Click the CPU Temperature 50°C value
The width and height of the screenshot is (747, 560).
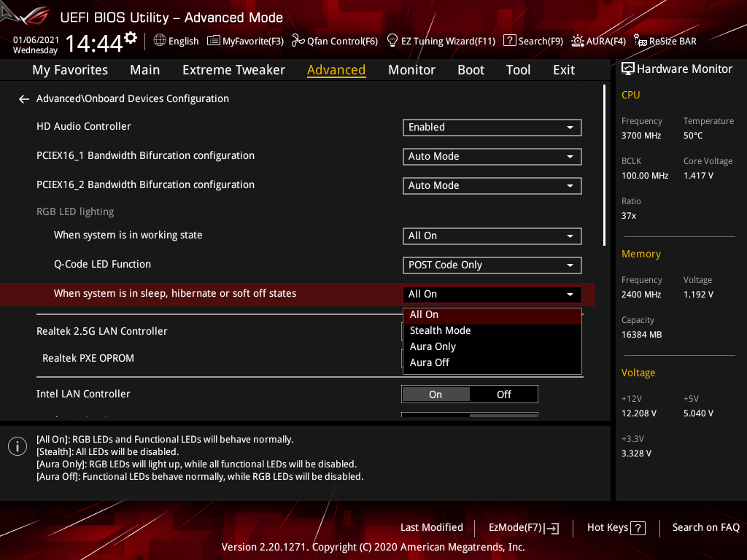[693, 136]
